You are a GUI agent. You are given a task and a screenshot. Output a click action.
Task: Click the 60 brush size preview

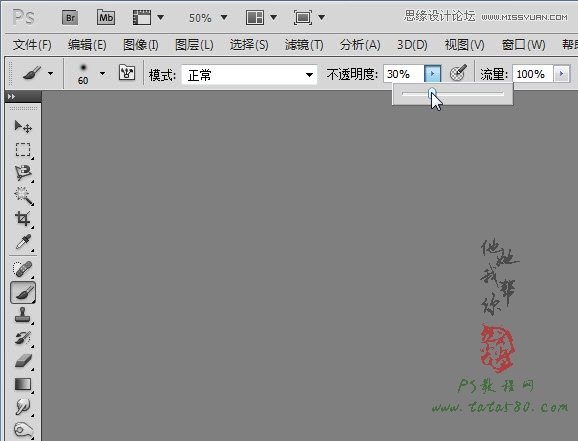click(x=83, y=74)
